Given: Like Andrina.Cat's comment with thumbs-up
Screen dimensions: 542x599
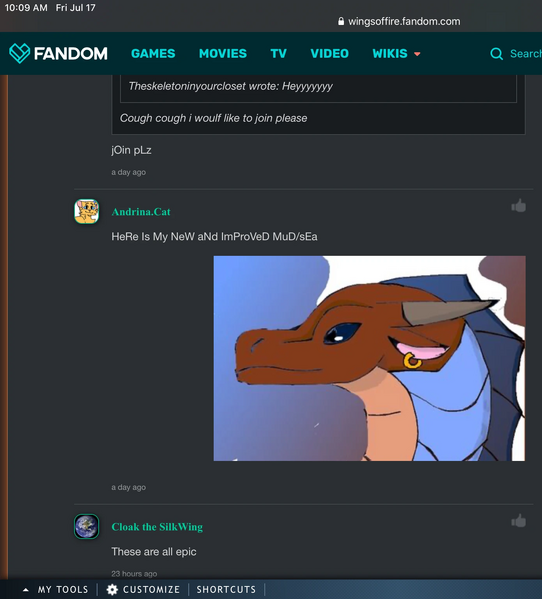Looking at the screenshot, I should point(518,206).
